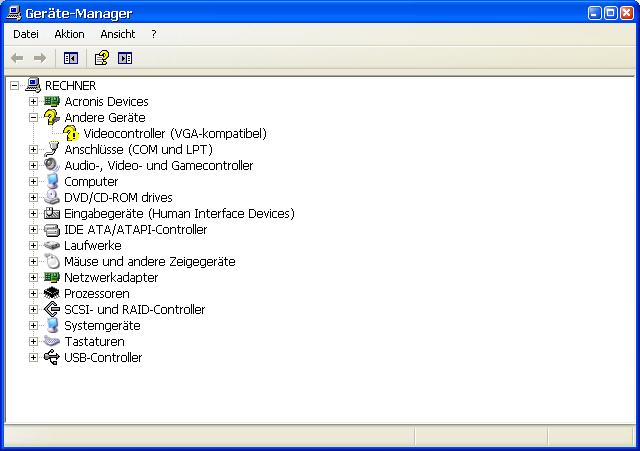Expand the Prozessoren node
The height and width of the screenshot is (451, 640).
[x=33, y=293]
